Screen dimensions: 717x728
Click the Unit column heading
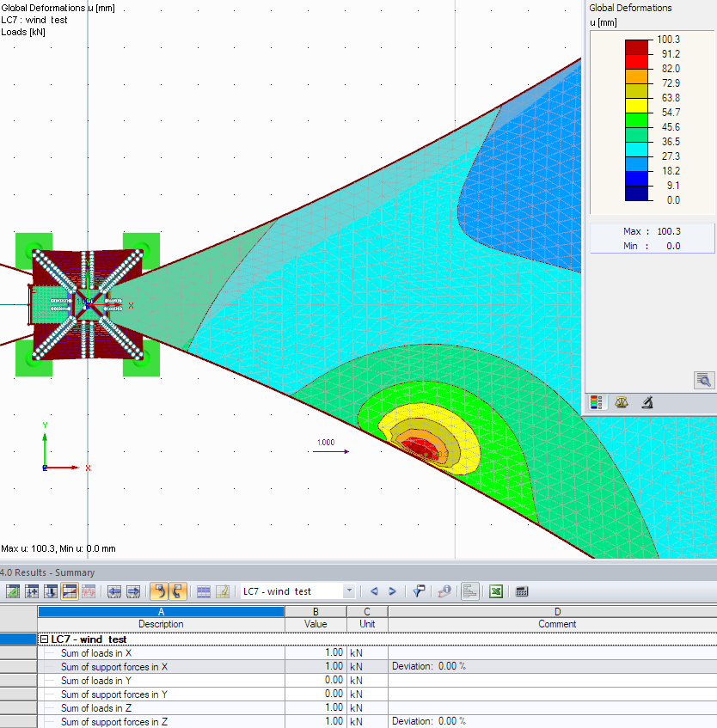coord(367,624)
